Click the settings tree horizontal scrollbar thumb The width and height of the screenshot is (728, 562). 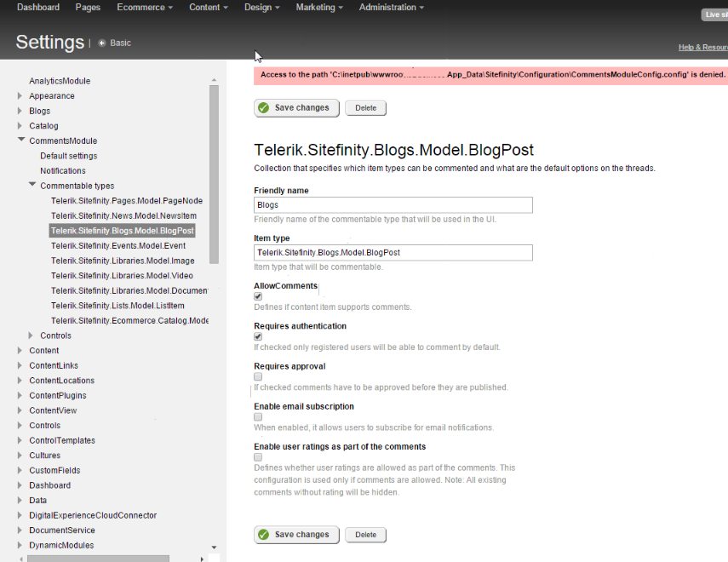tap(98, 559)
